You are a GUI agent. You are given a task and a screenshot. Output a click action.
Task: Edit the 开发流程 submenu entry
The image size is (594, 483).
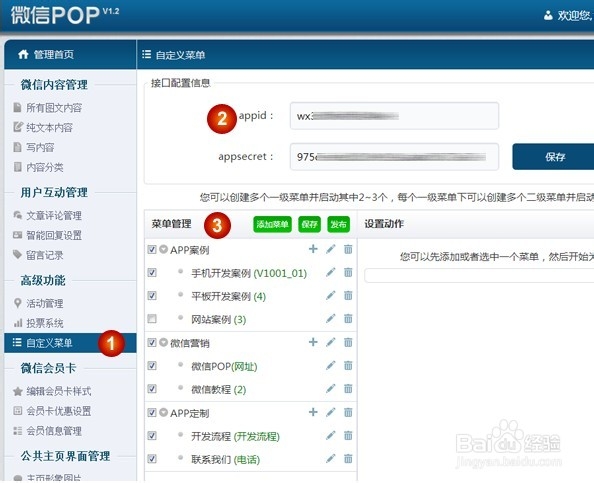coord(331,436)
